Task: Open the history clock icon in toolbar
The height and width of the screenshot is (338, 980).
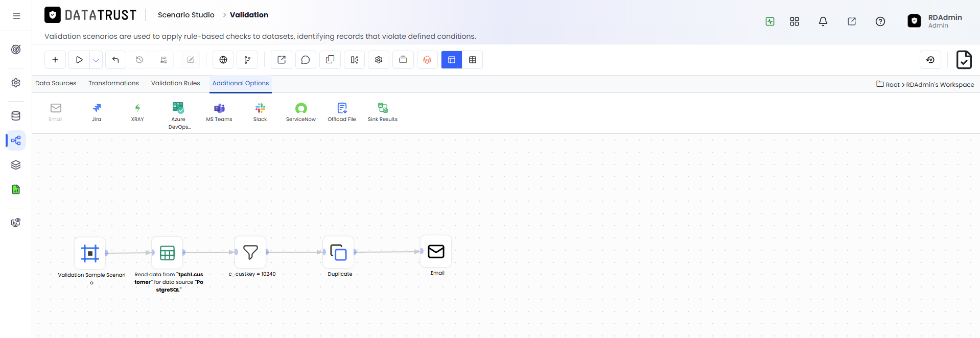Action: click(x=139, y=60)
